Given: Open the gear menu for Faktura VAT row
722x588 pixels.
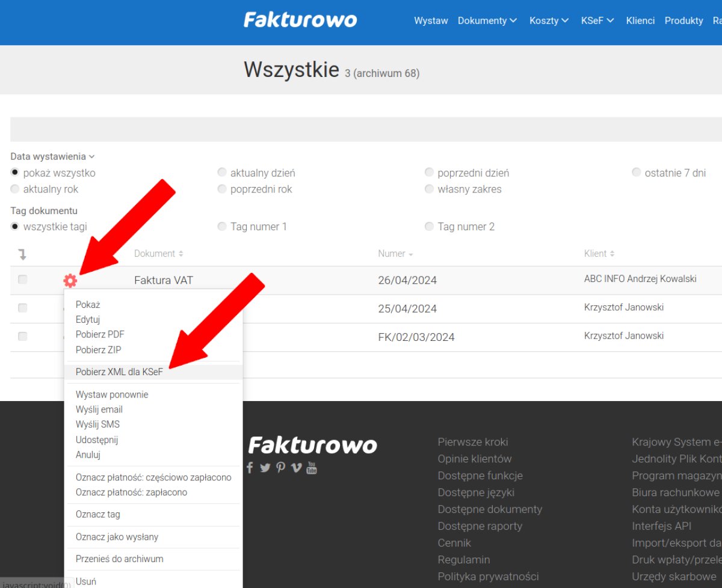Looking at the screenshot, I should point(70,280).
